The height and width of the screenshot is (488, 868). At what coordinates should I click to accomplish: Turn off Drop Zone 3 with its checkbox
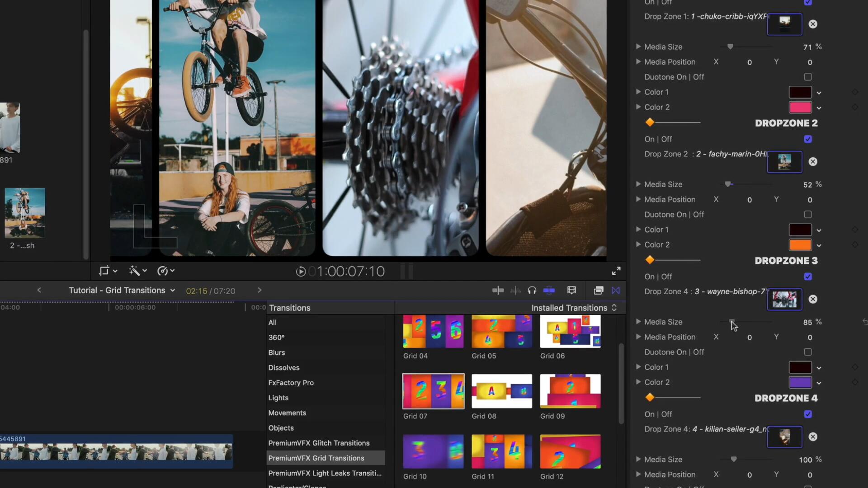[808, 277]
